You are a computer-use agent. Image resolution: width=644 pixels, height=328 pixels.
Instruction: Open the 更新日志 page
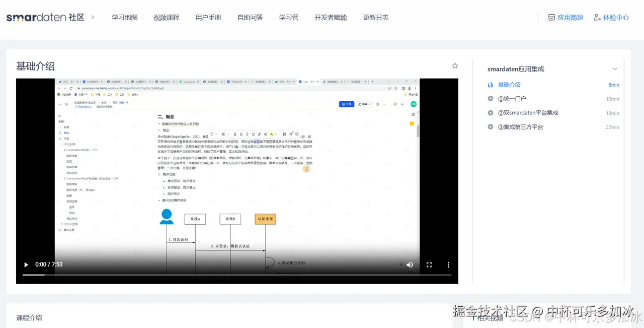pyautogui.click(x=375, y=17)
